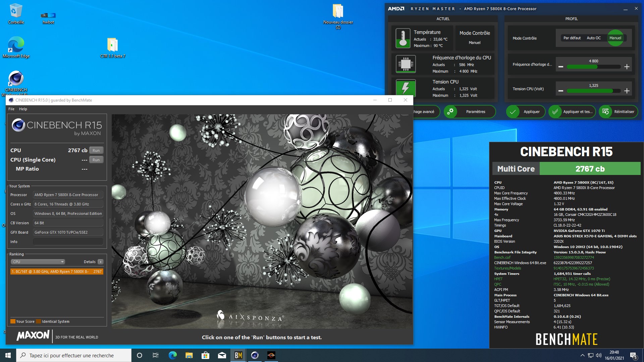Open the Corbeille recycle bin icon
The height and width of the screenshot is (362, 644).
pos(16,13)
